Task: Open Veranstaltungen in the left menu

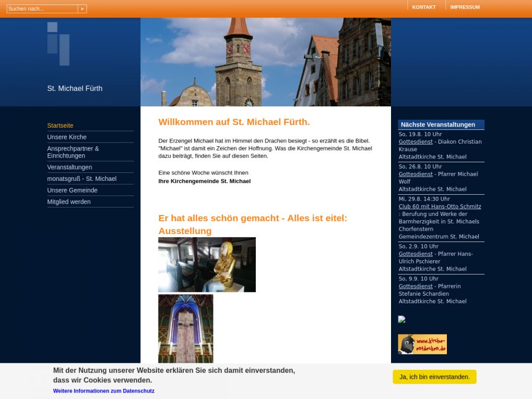Action: coord(70,167)
